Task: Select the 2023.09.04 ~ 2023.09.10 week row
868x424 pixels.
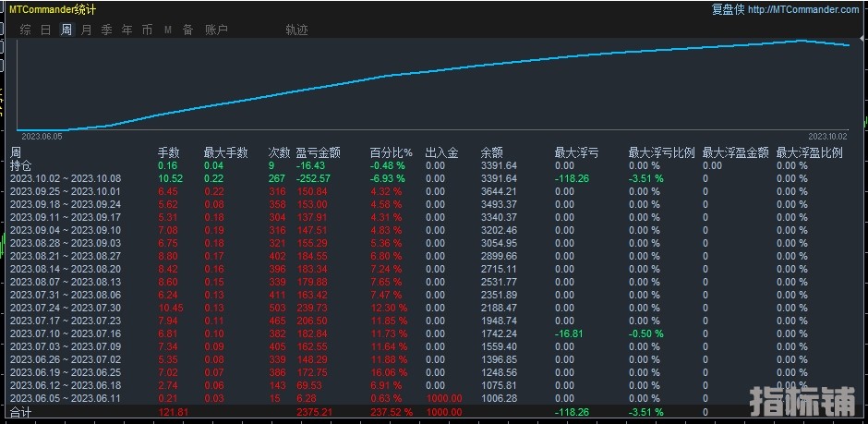Action: coord(66,230)
